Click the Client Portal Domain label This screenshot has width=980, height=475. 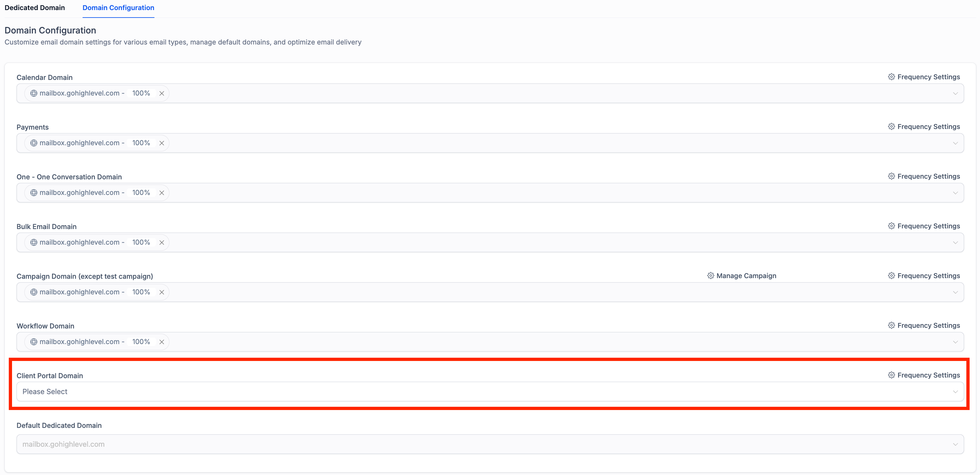click(50, 376)
